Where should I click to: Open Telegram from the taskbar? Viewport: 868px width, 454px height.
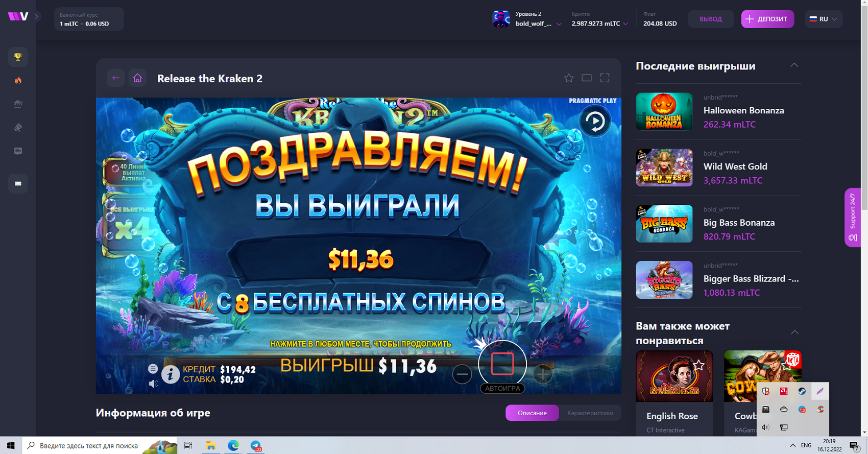point(256,445)
